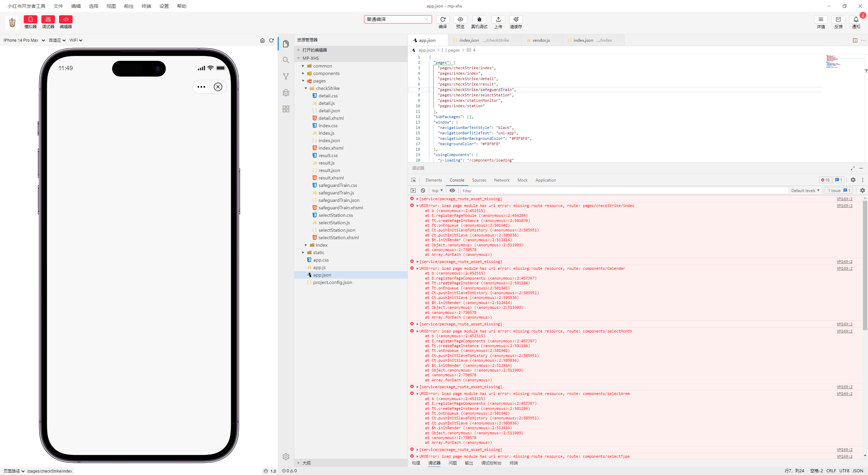Viewport: 868px width, 475px height.
Task: Tap the close circle button in simulator
Action: [218, 87]
